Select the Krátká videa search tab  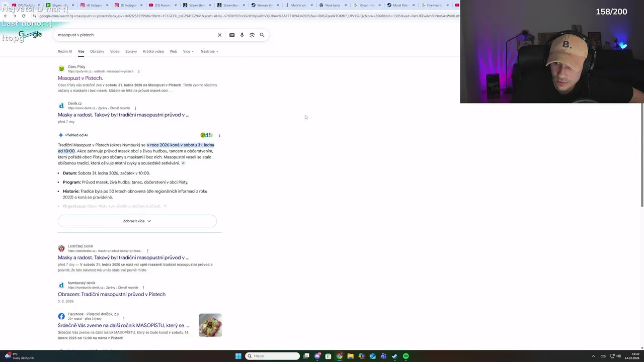point(153,51)
